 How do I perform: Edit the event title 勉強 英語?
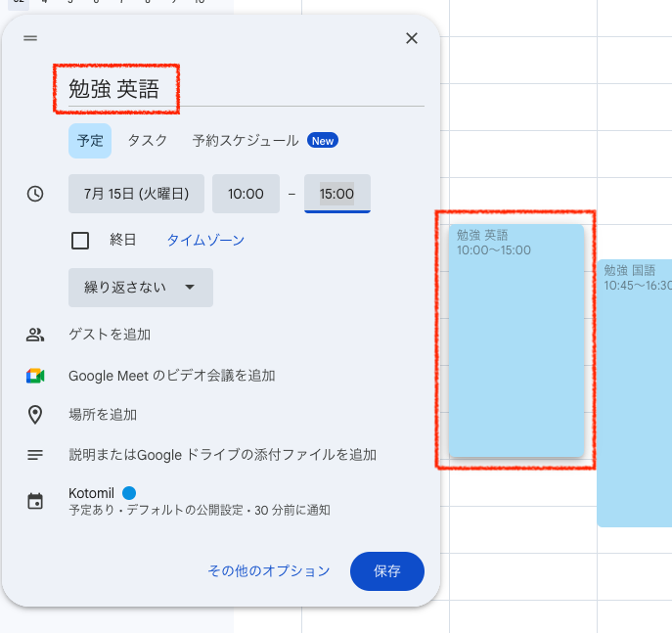(x=246, y=89)
